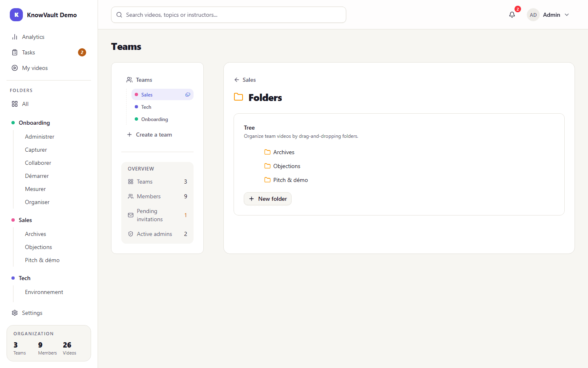Open Pitch & démo in left sidebar
The width and height of the screenshot is (588, 368).
click(42, 260)
